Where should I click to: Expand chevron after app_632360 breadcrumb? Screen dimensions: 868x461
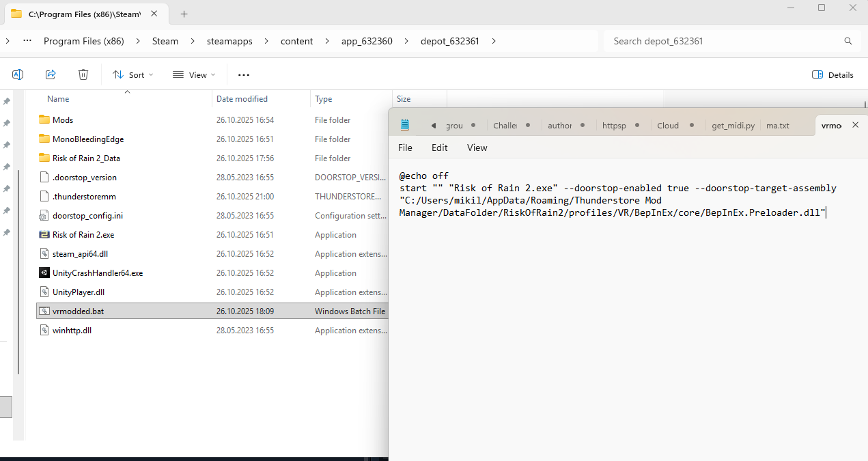point(406,41)
